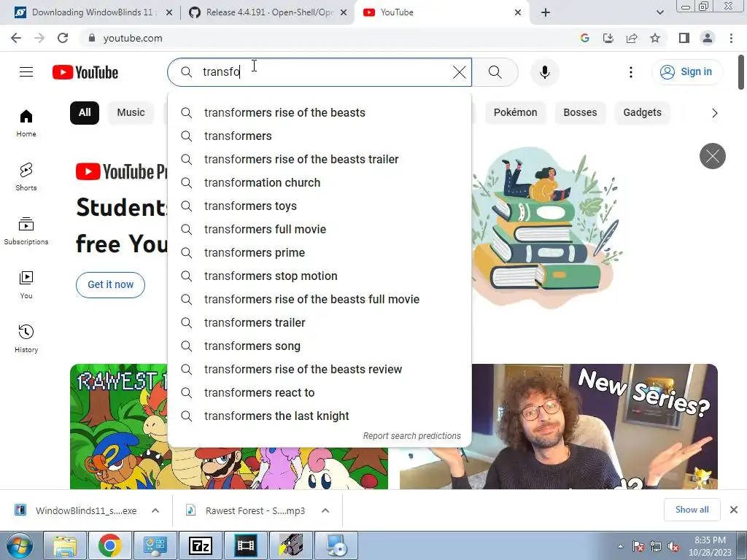
Task: Click the youtube.com address bar
Action: pyautogui.click(x=329, y=38)
